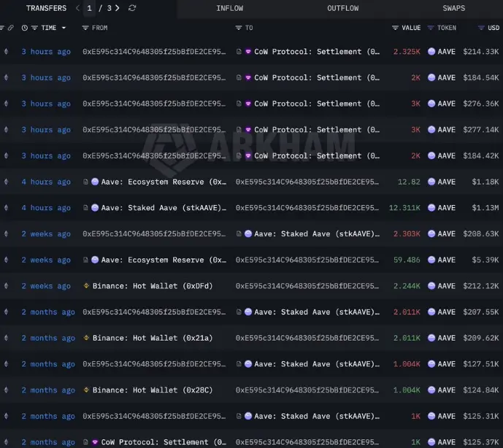This screenshot has width=503, height=448.
Task: Click the value 2.244K
Action: click(407, 286)
